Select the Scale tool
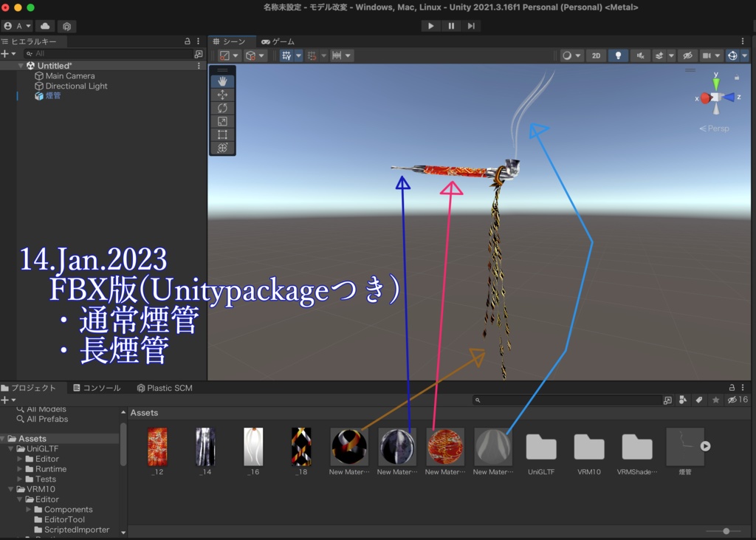 click(222, 121)
